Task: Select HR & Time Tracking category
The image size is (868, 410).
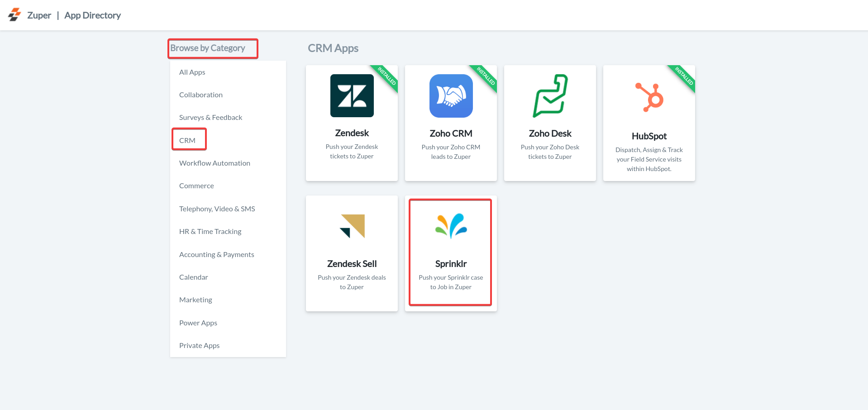Action: [x=210, y=232]
